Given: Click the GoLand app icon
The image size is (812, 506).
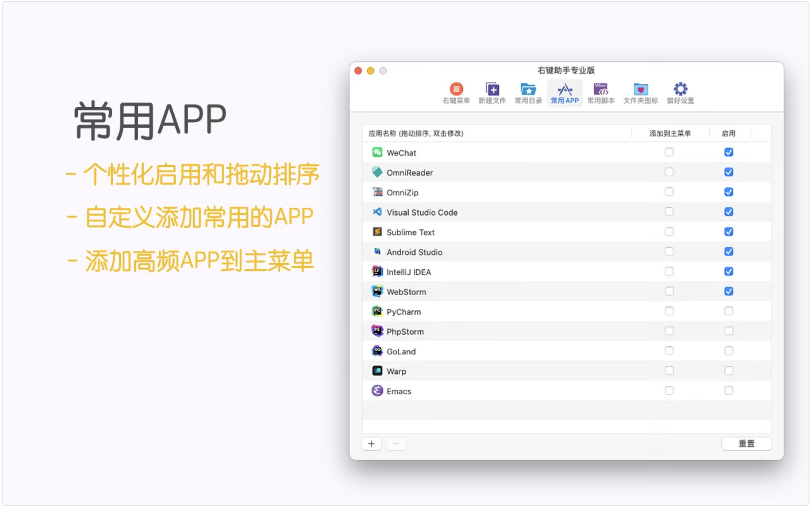Looking at the screenshot, I should pos(377,351).
